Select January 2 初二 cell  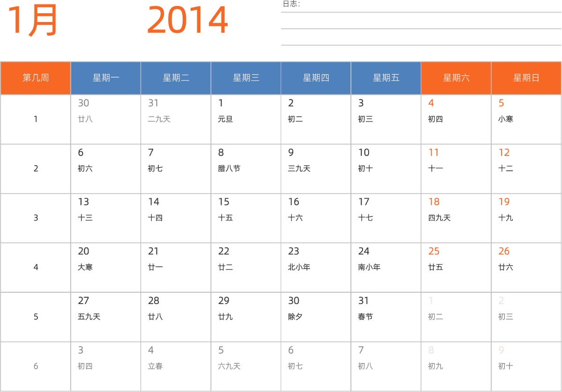[316, 119]
